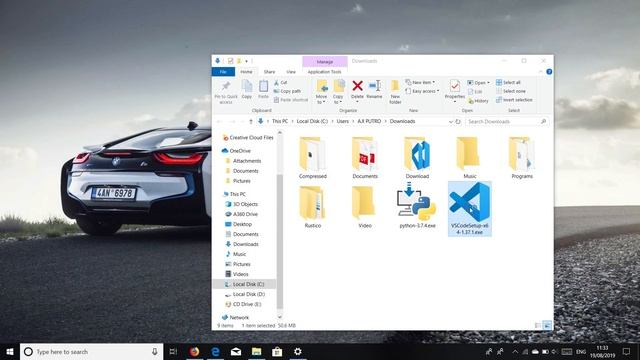Click the Refresh button
640x360 pixels.
[x=458, y=122]
